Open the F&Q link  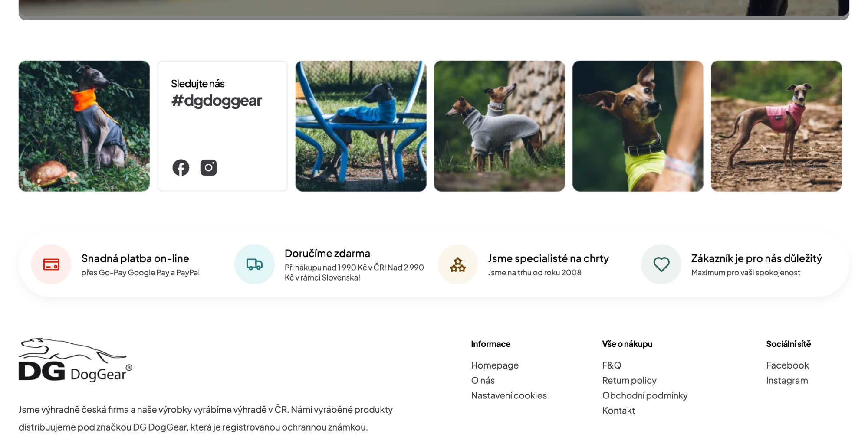pos(612,365)
